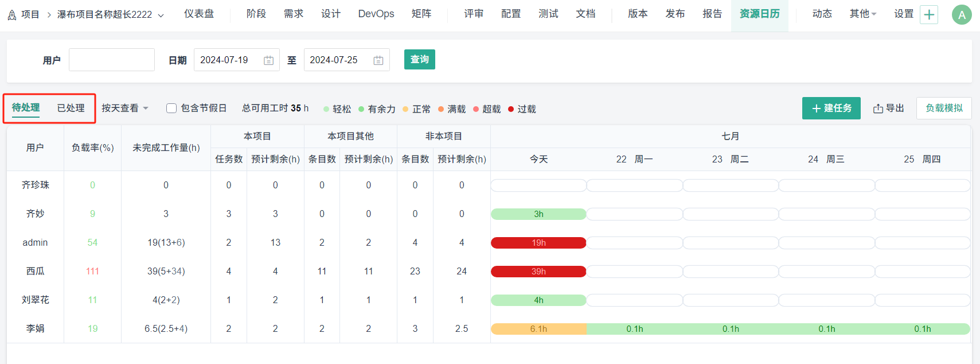
Task: Click the 查询 search button
Action: (419, 60)
